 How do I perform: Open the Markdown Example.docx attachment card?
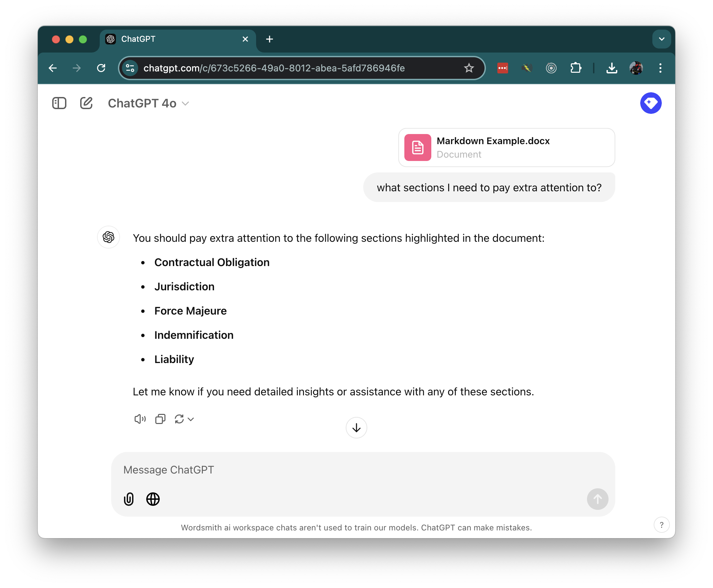tap(506, 148)
